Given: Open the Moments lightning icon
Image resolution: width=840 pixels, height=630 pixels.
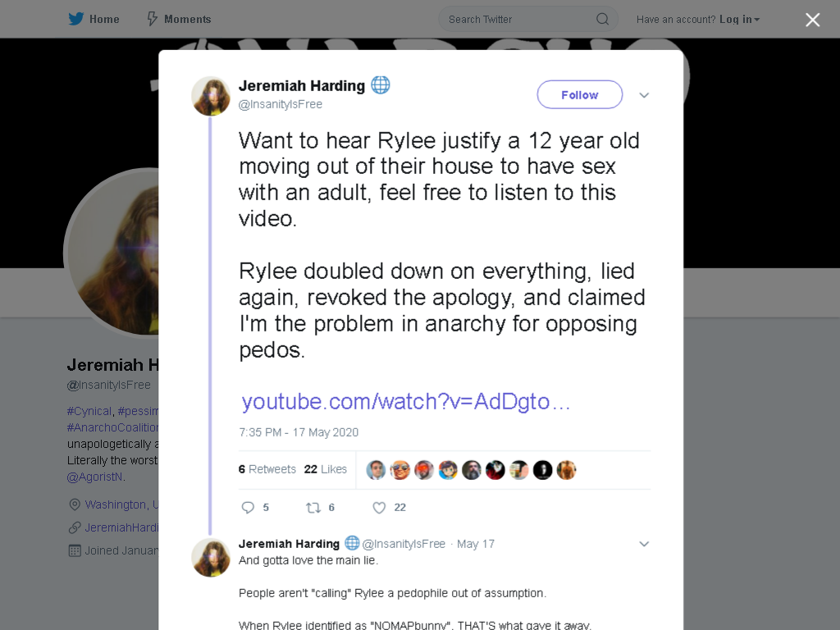Looking at the screenshot, I should (x=152, y=20).
